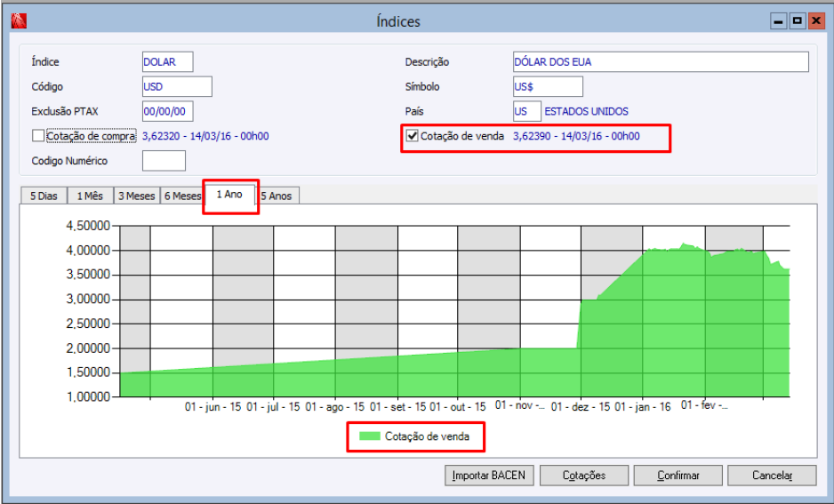This screenshot has width=834, height=504.
Task: Click the red application icon in title bar
Action: (x=19, y=21)
